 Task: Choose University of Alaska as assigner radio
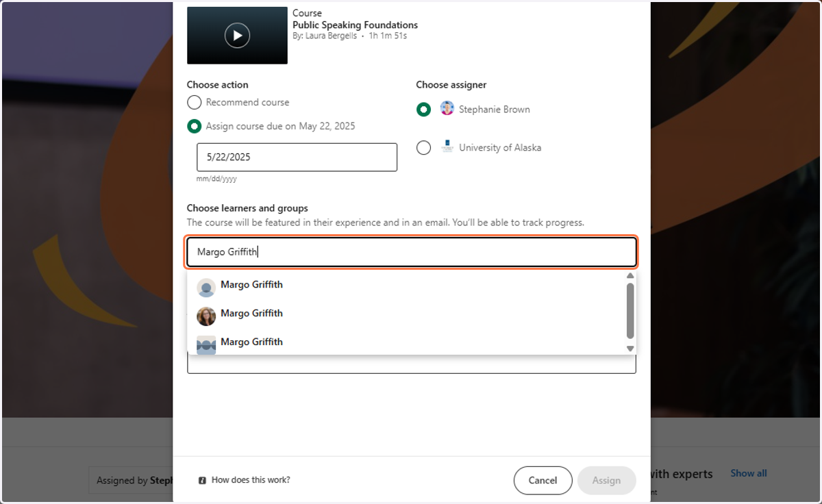[x=424, y=148]
